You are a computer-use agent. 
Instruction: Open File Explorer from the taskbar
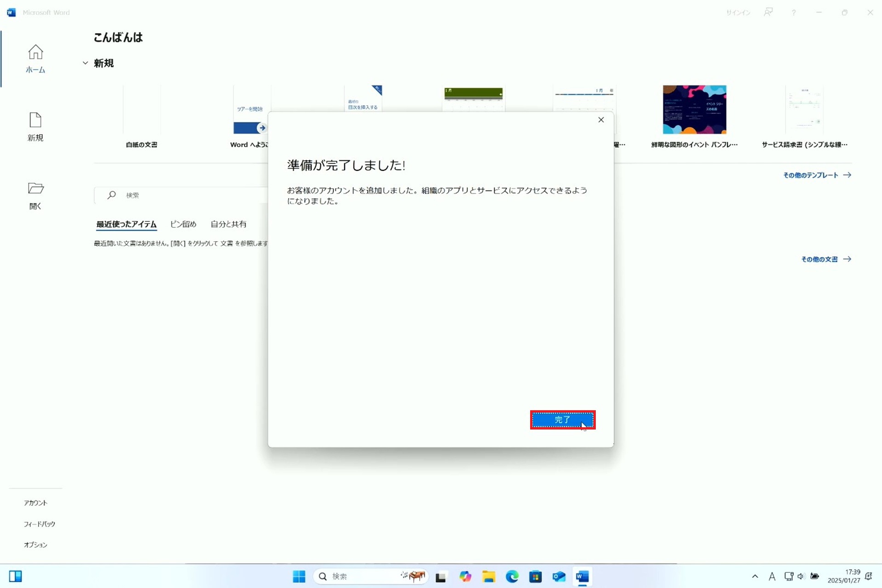point(489,577)
